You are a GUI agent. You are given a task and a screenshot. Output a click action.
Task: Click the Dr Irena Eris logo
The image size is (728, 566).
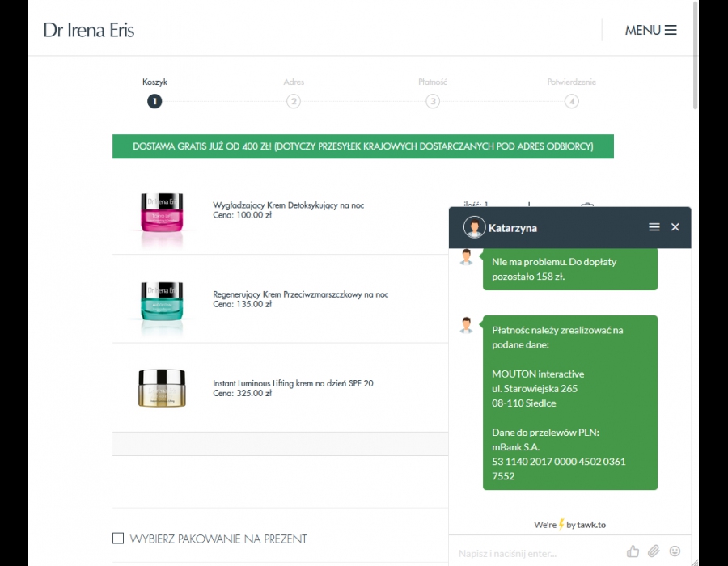tap(89, 30)
